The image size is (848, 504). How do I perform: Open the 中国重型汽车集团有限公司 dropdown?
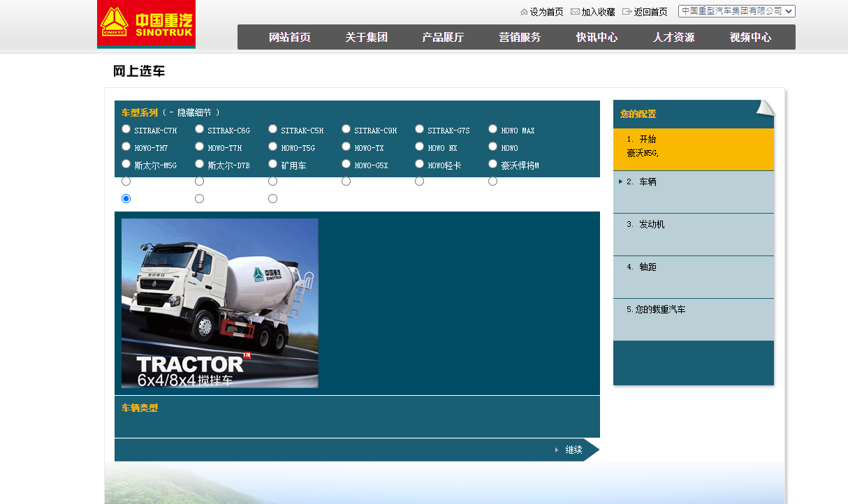(x=736, y=11)
